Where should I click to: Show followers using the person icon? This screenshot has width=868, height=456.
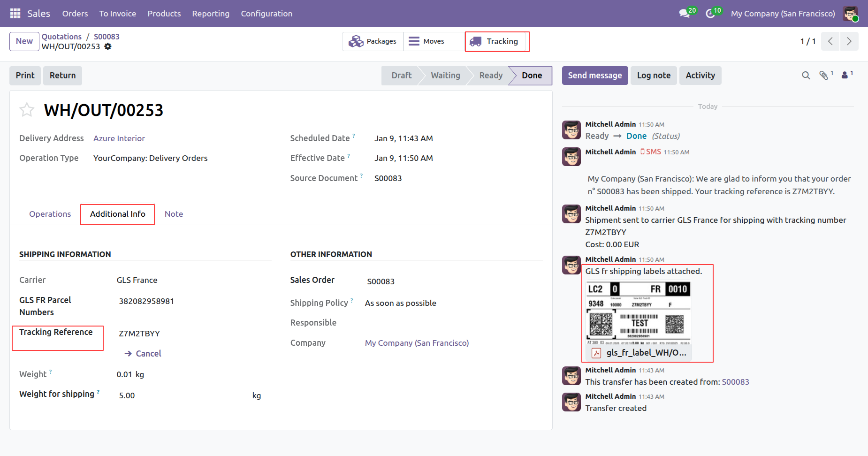click(x=845, y=75)
